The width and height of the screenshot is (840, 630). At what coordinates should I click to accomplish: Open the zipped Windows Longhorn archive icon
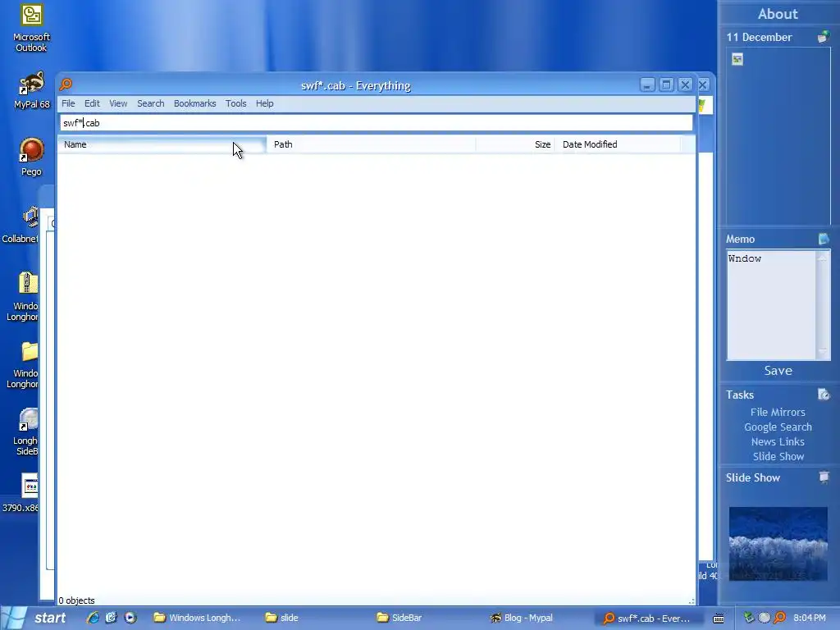[x=24, y=296]
